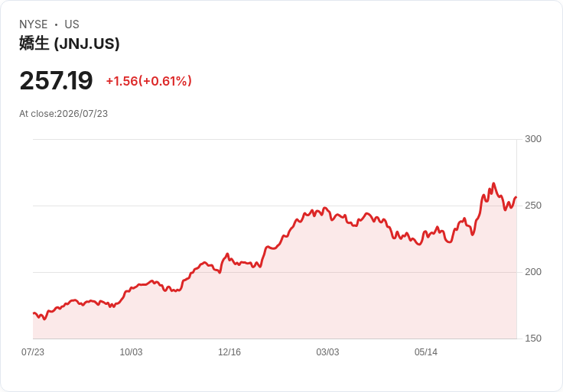Viewport: 563px width, 392px height.
Task: Click the 250 y-axis label
Action: (x=533, y=206)
